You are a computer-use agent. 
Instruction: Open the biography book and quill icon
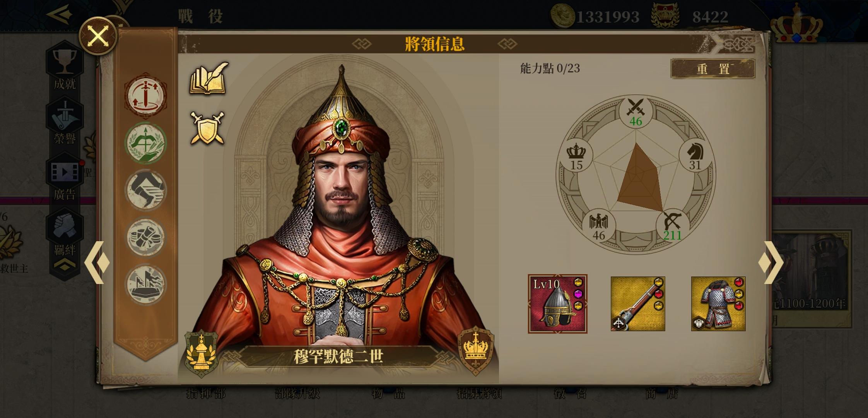coord(208,79)
